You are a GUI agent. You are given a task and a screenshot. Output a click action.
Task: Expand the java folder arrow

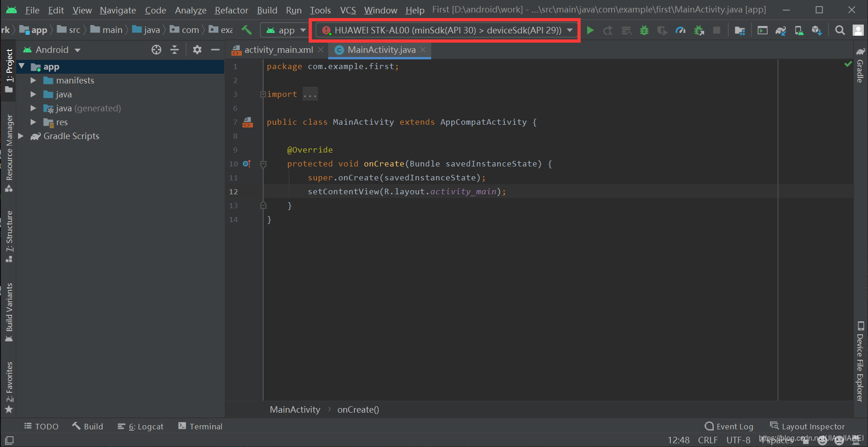tap(33, 94)
